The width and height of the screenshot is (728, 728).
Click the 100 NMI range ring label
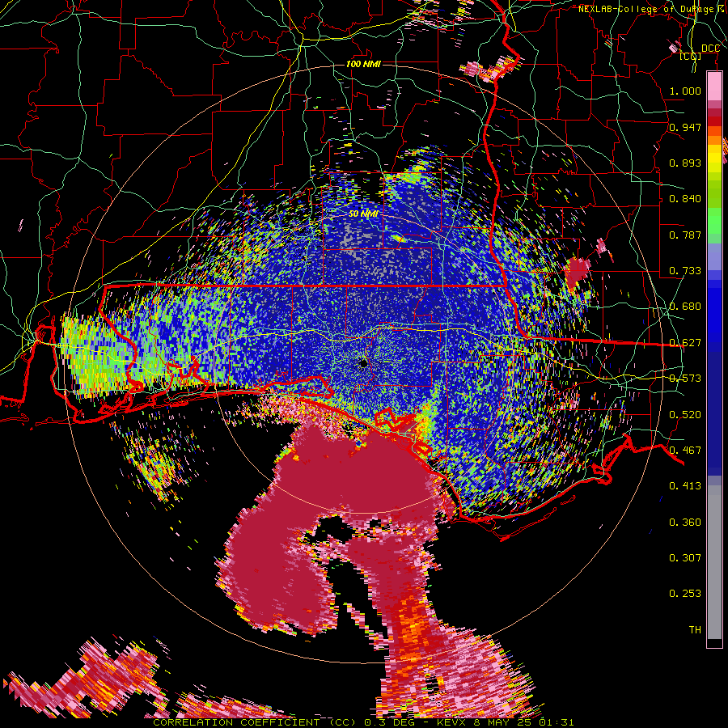[363, 64]
